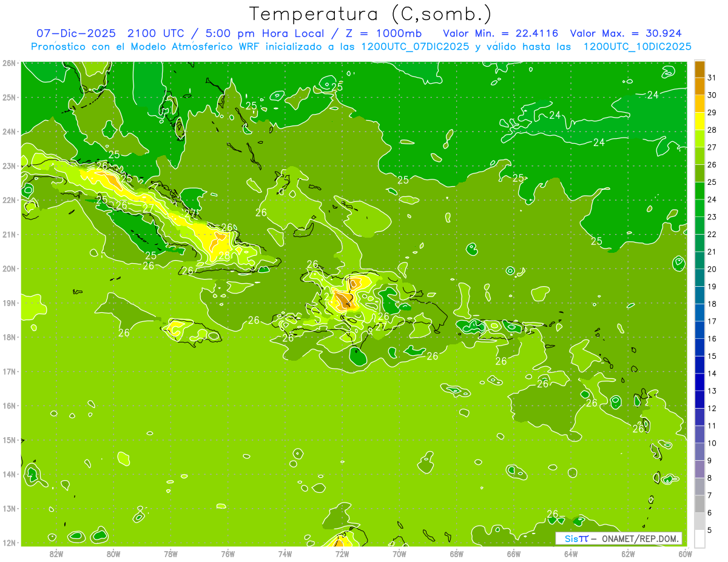Click longitude axis label '68W'

[x=456, y=554]
